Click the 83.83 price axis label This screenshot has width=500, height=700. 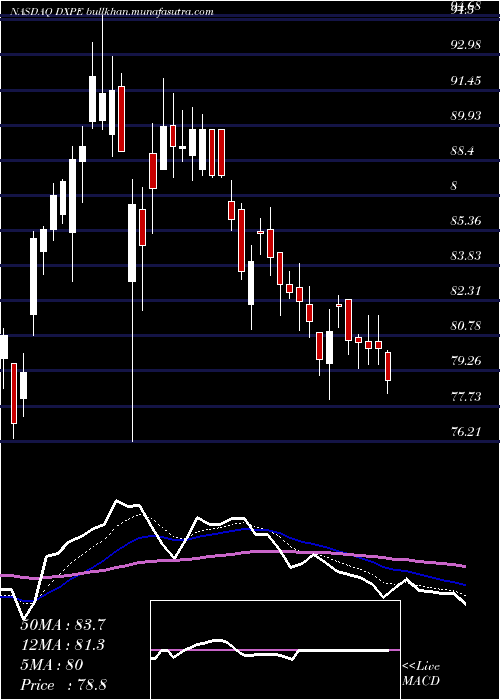(x=467, y=255)
